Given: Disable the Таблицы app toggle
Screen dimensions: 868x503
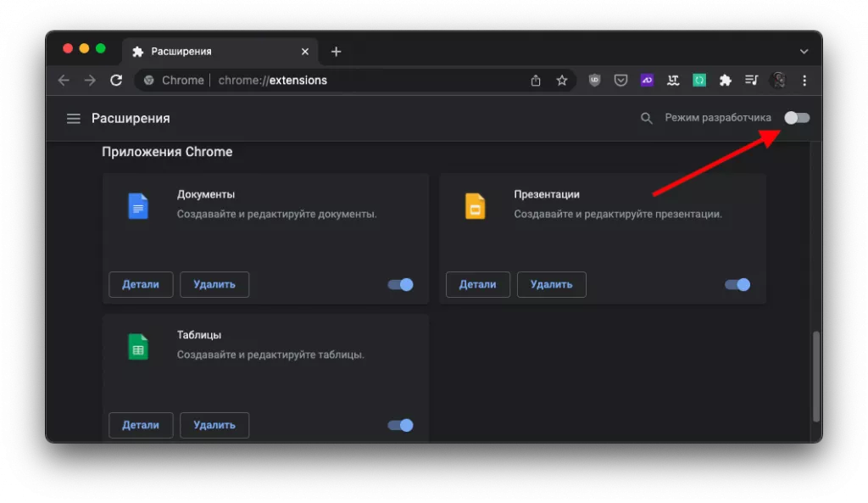Looking at the screenshot, I should point(401,425).
